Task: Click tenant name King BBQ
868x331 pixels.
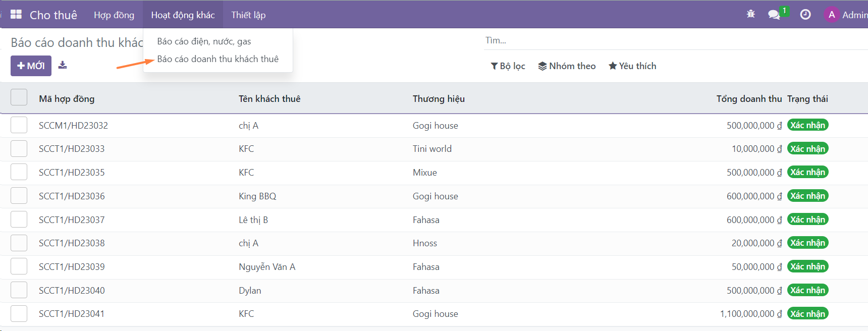Action: (x=257, y=196)
